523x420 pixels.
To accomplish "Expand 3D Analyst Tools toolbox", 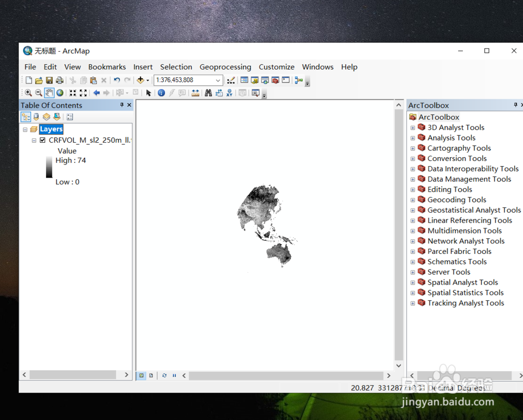I will (x=413, y=127).
